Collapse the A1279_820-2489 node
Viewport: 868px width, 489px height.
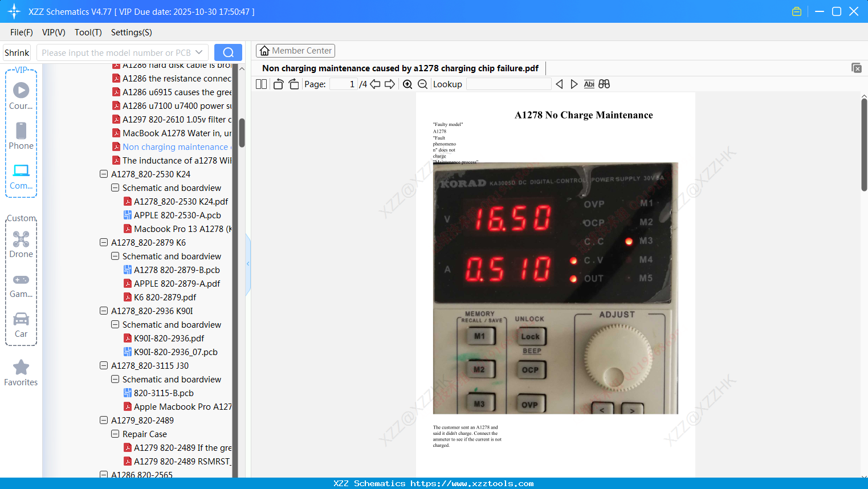(104, 420)
